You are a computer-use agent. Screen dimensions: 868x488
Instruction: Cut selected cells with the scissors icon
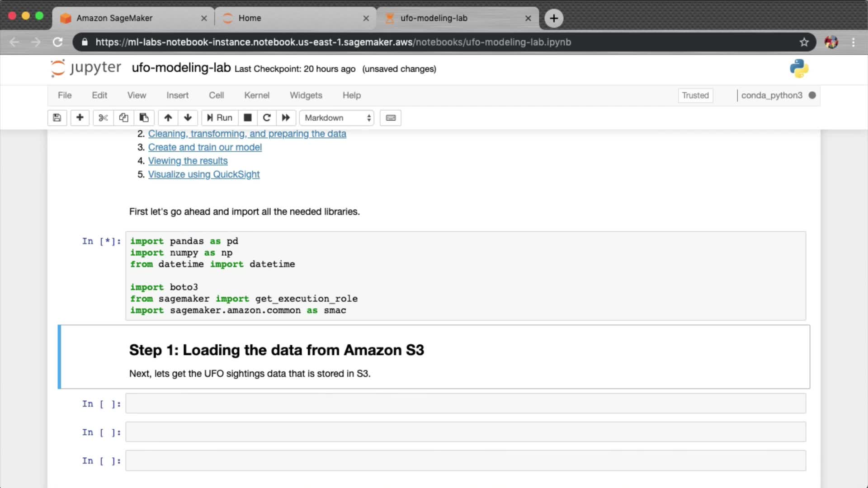(103, 118)
